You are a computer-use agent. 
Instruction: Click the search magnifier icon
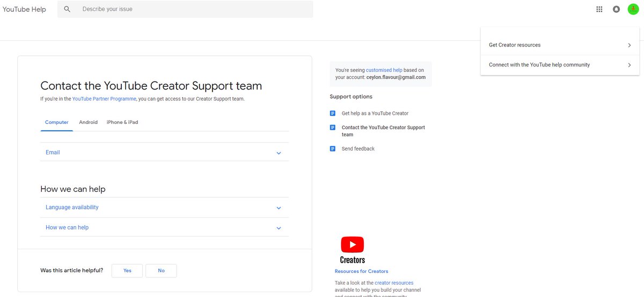[67, 9]
